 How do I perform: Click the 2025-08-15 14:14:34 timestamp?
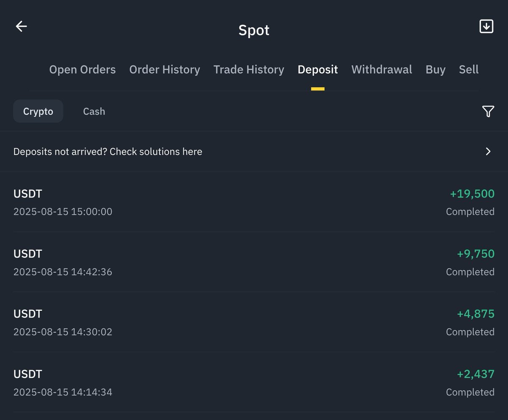(x=63, y=392)
